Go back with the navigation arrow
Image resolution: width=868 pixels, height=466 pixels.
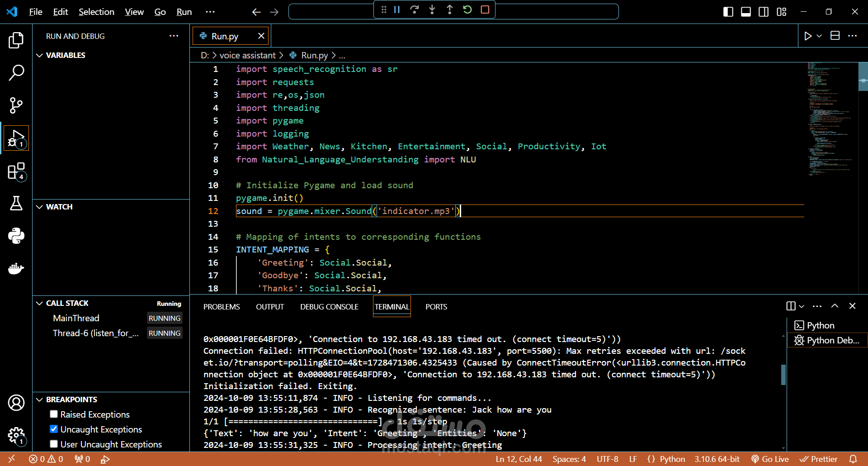tap(256, 12)
